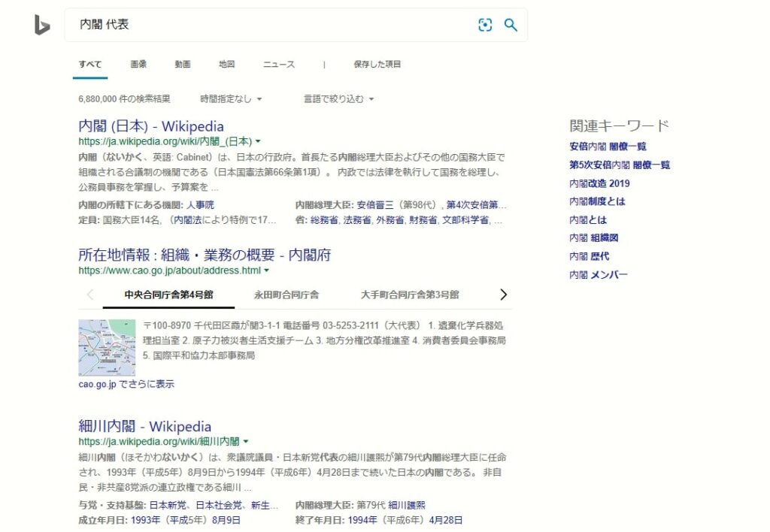Open the 日本社会党 link

219,505
